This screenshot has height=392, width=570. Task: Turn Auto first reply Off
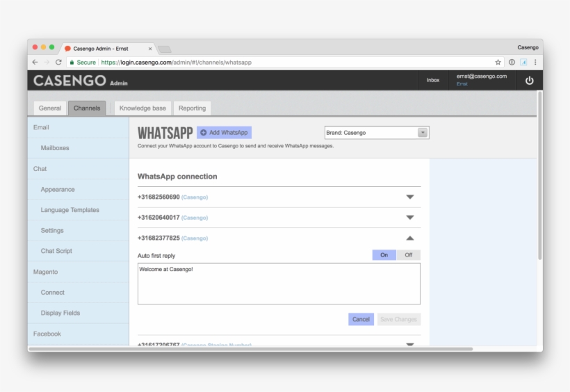408,255
